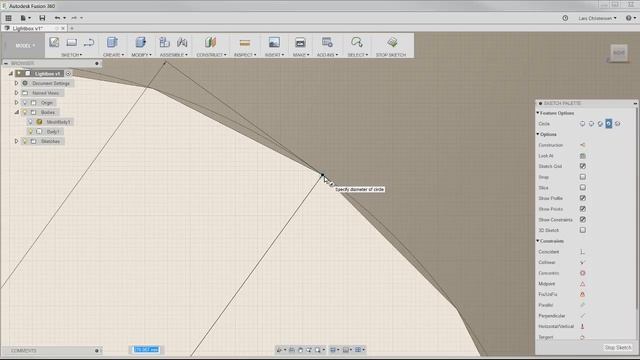Click the Assemble new component icon

(x=164, y=42)
